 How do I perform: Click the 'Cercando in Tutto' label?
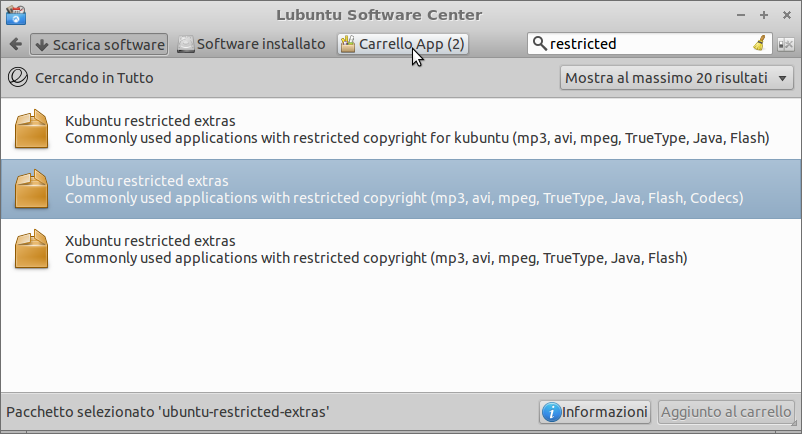click(94, 78)
